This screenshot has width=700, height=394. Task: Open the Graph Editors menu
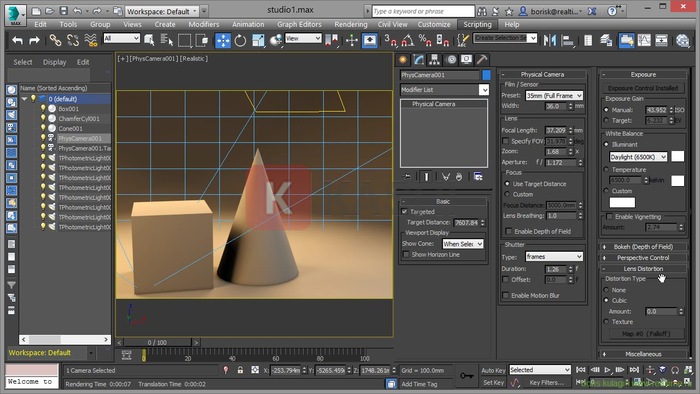[x=299, y=25]
